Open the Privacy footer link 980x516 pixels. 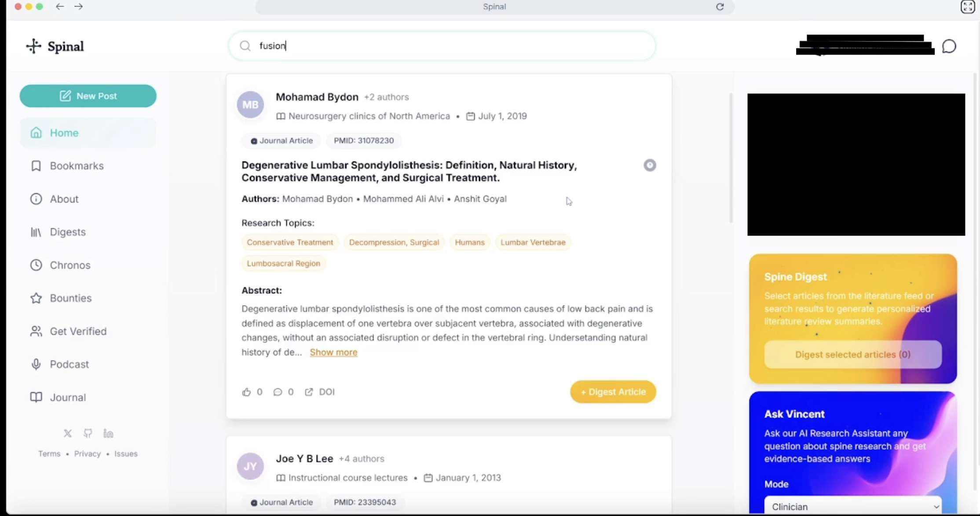point(87,453)
